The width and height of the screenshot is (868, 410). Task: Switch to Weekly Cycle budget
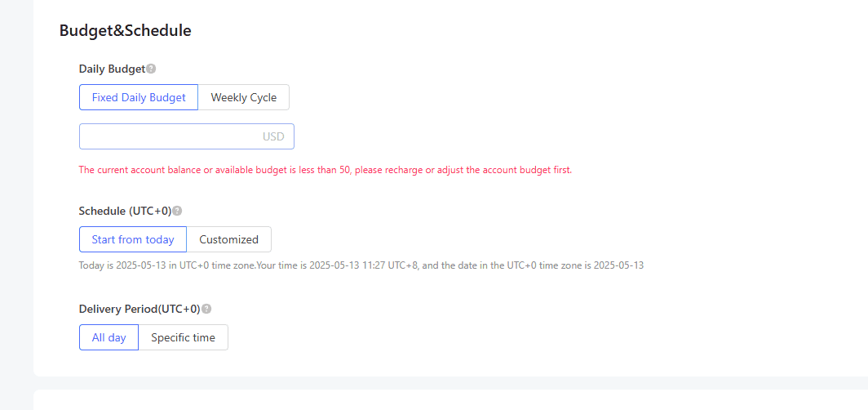point(243,97)
